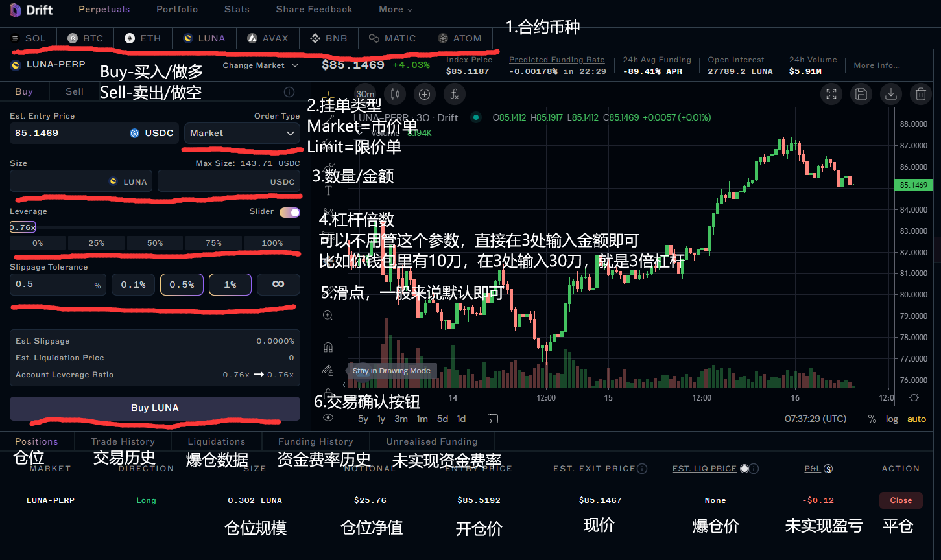The width and height of the screenshot is (941, 560).
Task: Toggle the Leverage Slider switch
Action: point(290,212)
